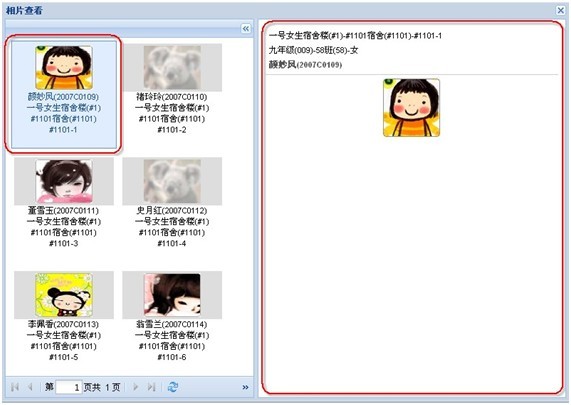This screenshot has height=405, width=571.
Task: Expand pager toolbar overflow chevron
Action: (x=245, y=387)
